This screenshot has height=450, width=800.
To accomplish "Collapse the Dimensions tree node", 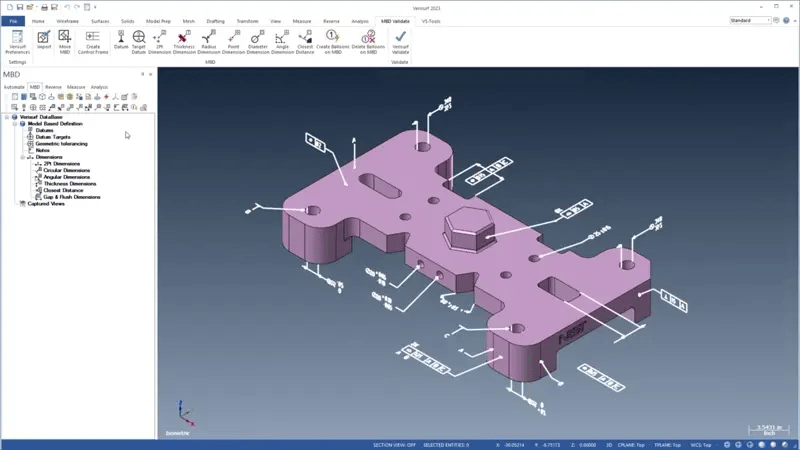I will [x=23, y=157].
